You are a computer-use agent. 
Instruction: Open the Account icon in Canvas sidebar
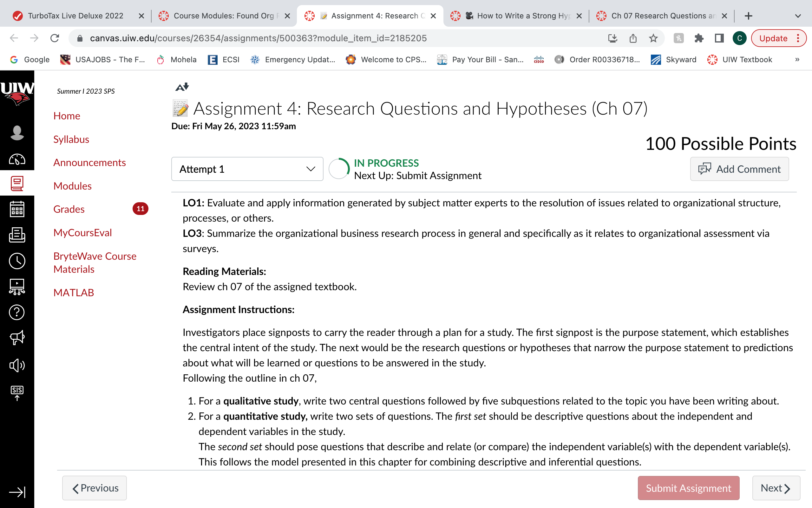(x=17, y=133)
